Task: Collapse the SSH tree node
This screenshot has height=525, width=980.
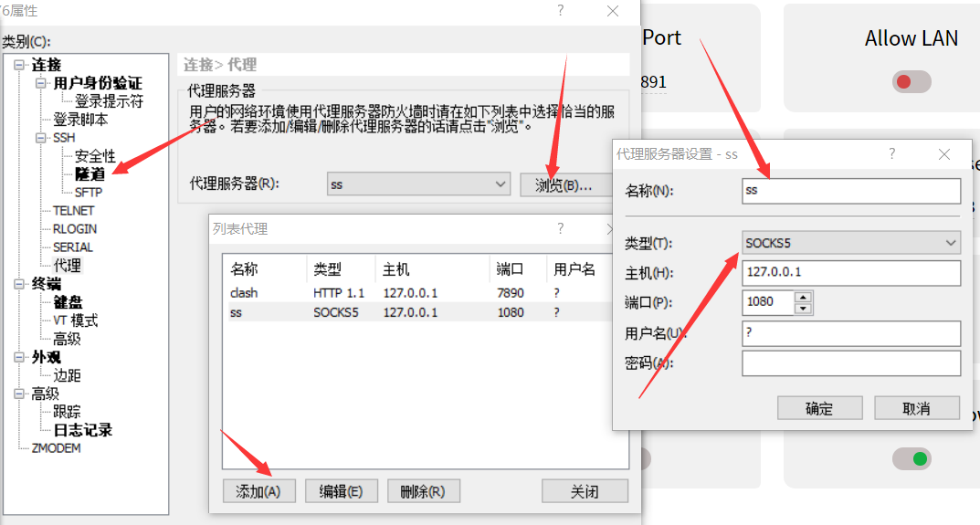Action: [x=42, y=138]
